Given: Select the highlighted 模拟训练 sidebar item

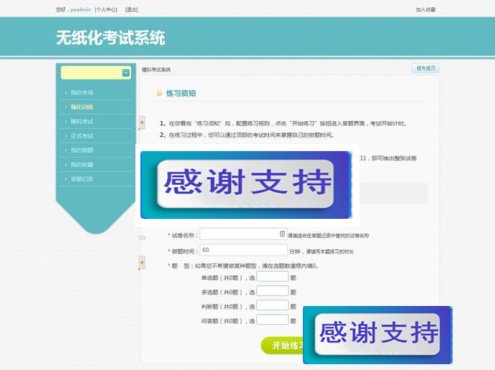Looking at the screenshot, I should pos(82,107).
